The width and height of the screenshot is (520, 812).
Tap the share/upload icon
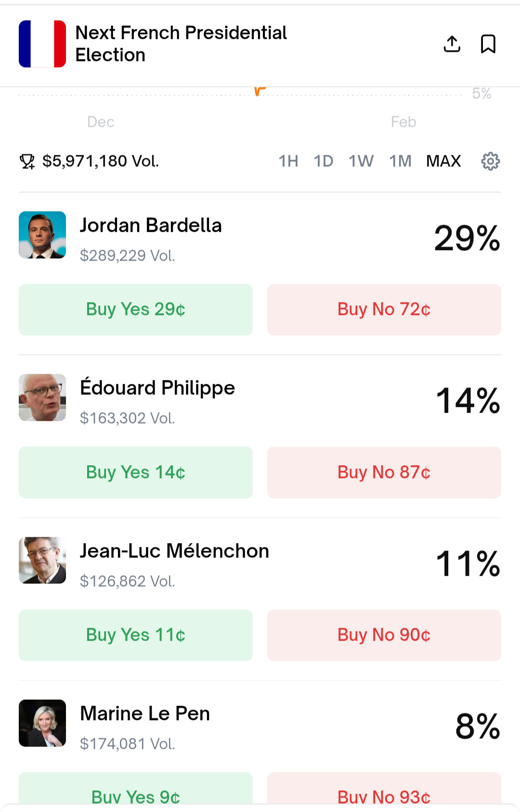(452, 44)
